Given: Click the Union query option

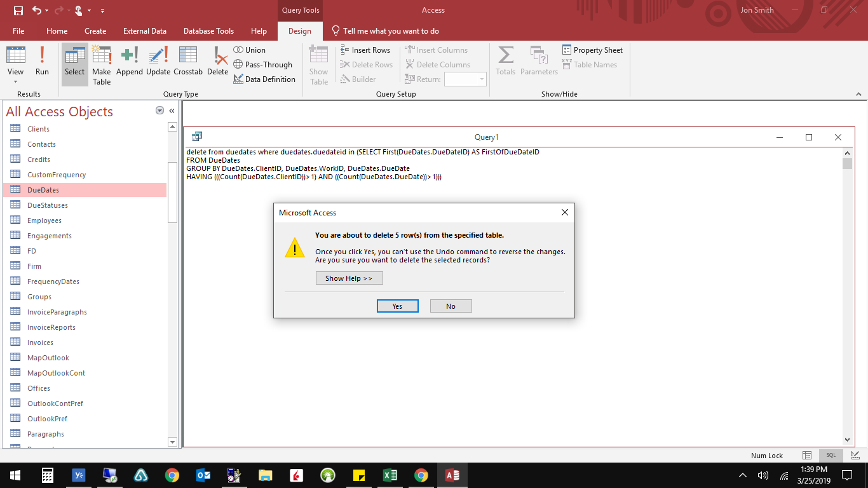Looking at the screenshot, I should (x=249, y=50).
